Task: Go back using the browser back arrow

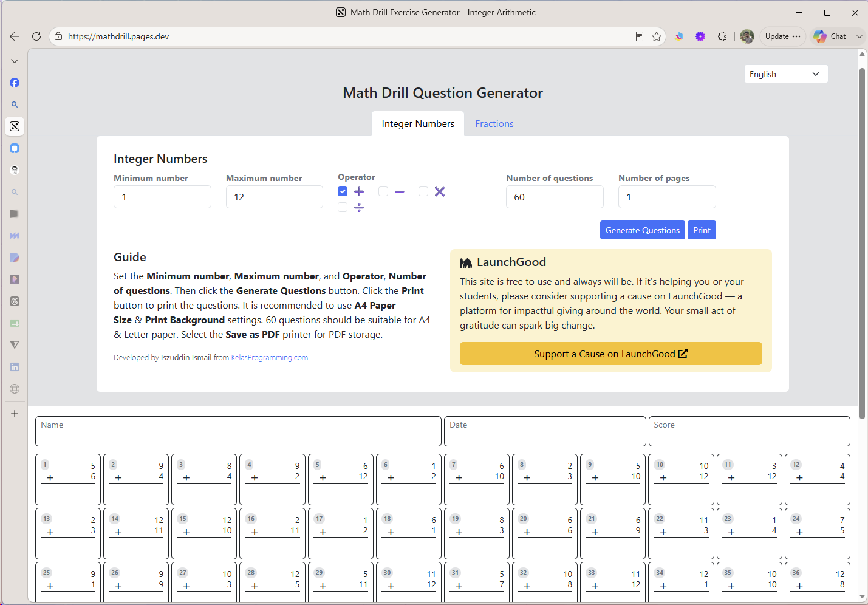Action: point(15,36)
